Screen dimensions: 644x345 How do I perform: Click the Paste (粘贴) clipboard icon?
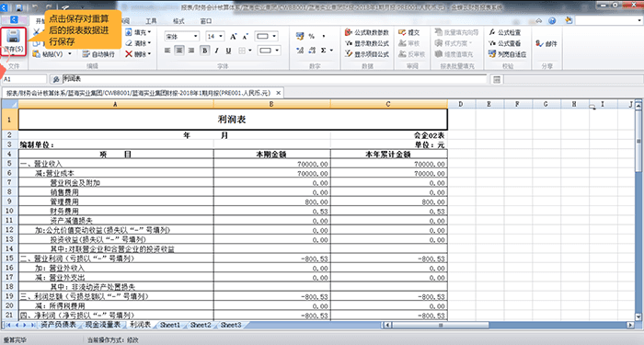click(36, 53)
